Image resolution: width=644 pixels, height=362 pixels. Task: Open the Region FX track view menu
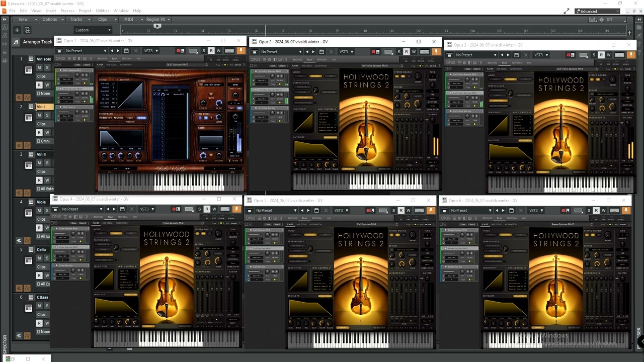tap(158, 20)
